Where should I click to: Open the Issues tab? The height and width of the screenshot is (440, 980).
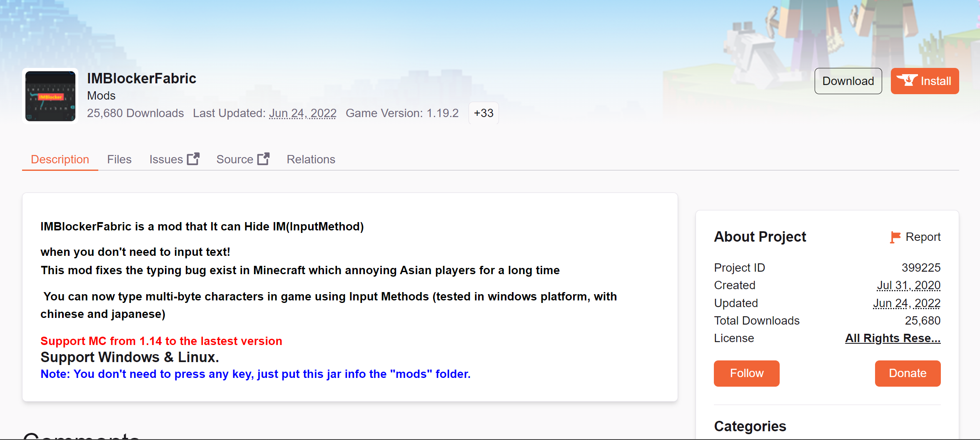(174, 159)
